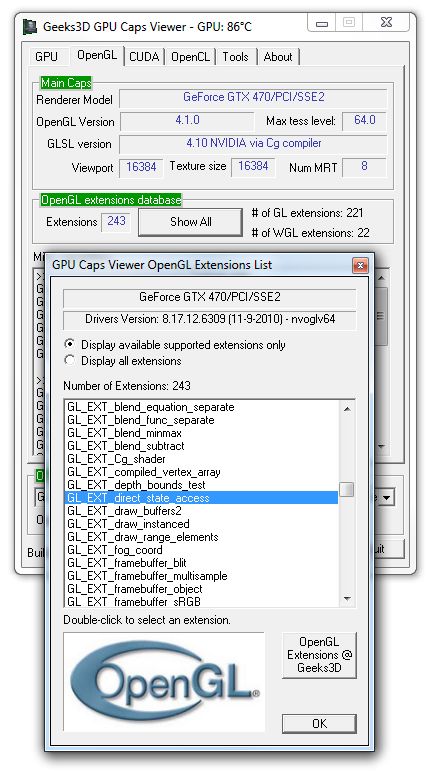Select GL_EXT_Cg_shader entry
The width and height of the screenshot is (427, 771).
click(x=202, y=459)
